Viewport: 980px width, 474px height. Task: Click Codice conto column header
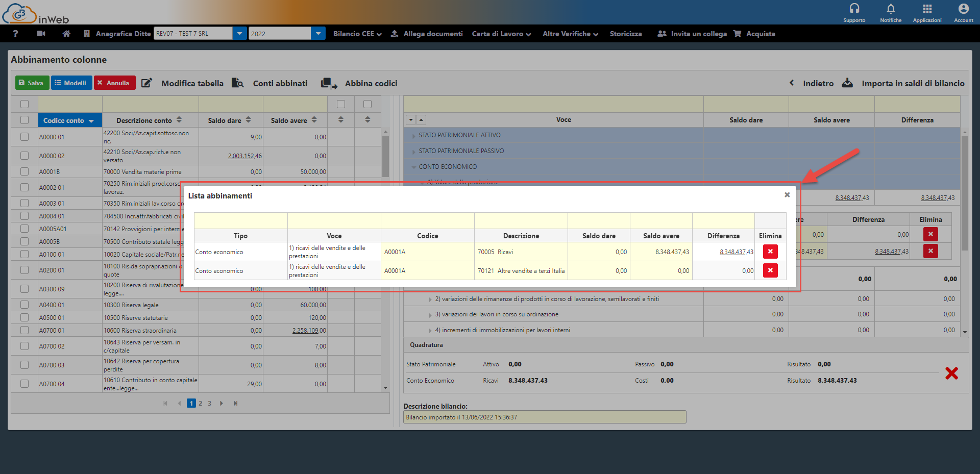70,120
